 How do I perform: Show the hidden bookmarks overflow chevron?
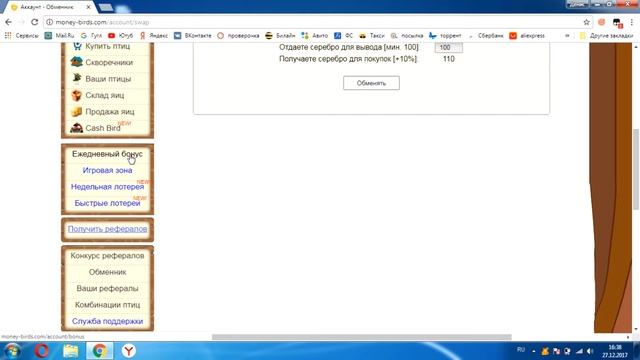pos(567,36)
